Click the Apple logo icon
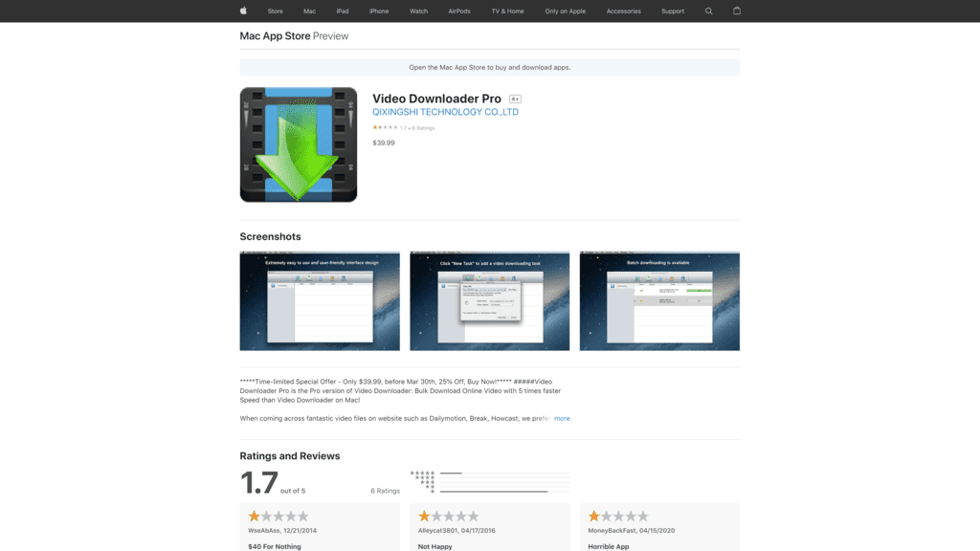 tap(243, 11)
